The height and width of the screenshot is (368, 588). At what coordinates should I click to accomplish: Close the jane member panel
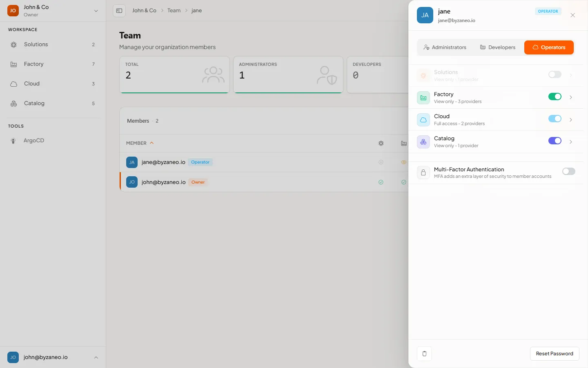[x=573, y=15]
